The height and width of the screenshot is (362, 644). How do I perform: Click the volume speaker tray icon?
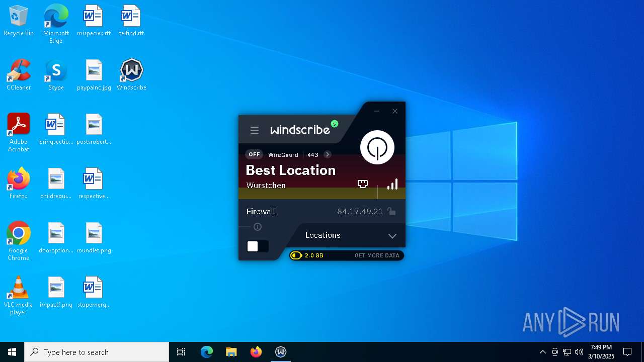[579, 352]
